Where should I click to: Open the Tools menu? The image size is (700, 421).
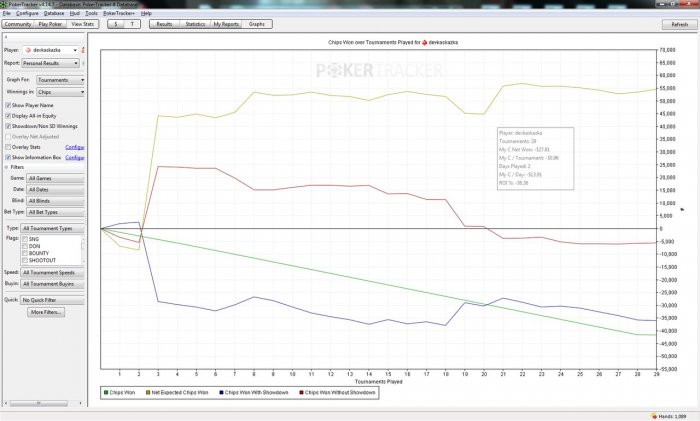[91, 13]
